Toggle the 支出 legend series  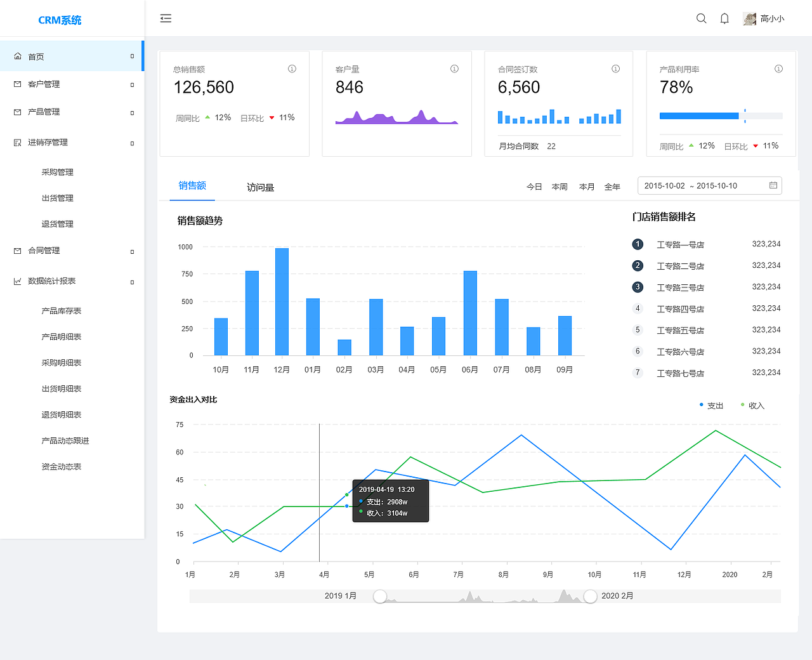click(x=711, y=406)
